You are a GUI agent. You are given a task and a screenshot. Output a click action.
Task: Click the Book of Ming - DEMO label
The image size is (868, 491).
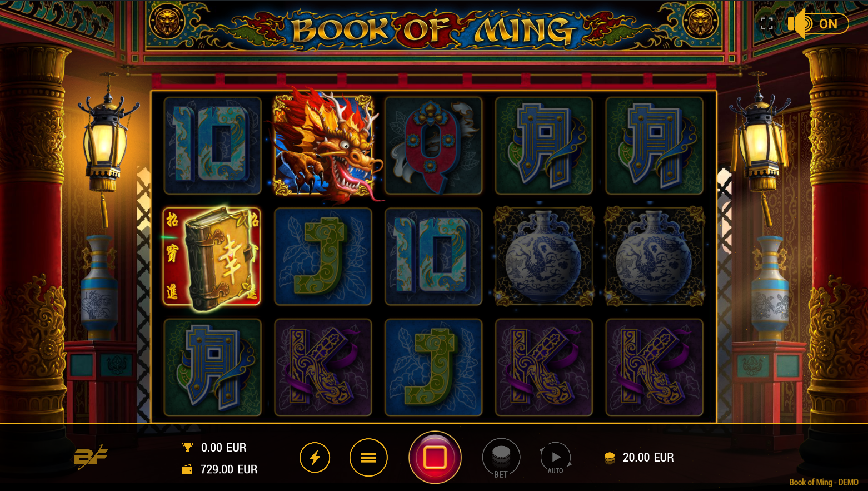tap(824, 482)
